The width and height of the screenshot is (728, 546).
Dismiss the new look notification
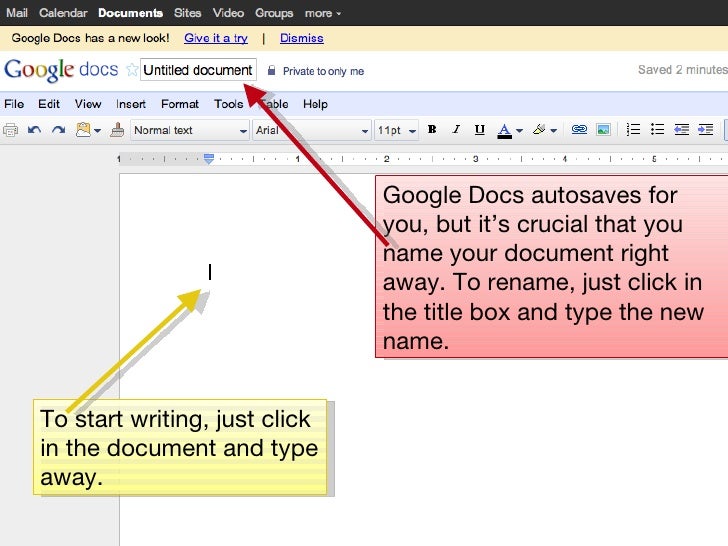301,38
